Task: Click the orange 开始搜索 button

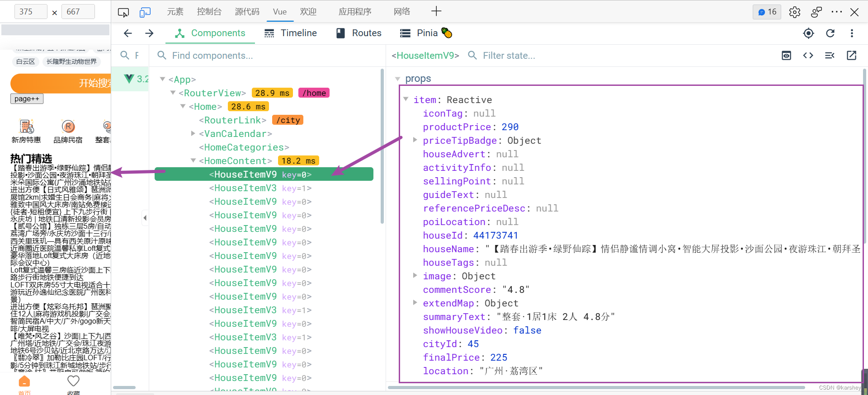Action: coord(61,83)
